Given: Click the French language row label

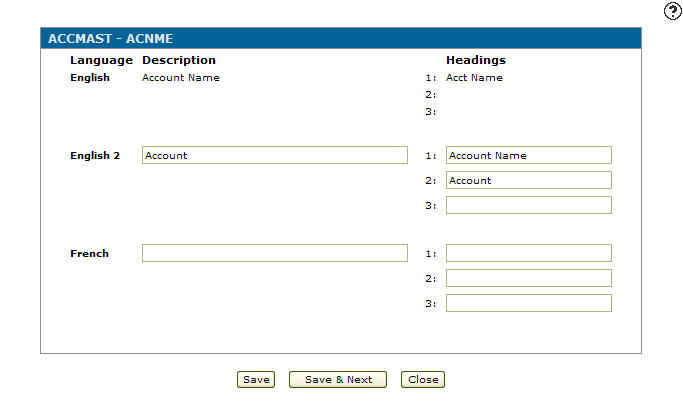Looking at the screenshot, I should [89, 254].
